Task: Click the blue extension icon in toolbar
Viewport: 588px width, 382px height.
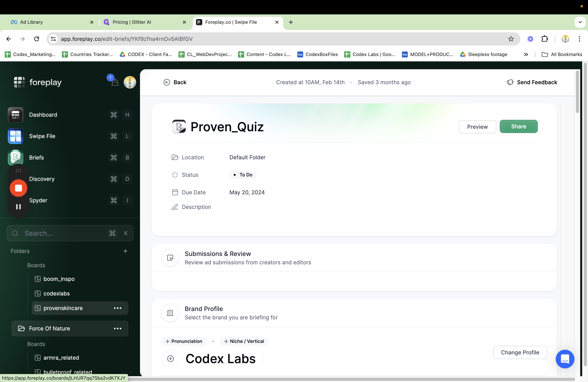Action: 530,39
